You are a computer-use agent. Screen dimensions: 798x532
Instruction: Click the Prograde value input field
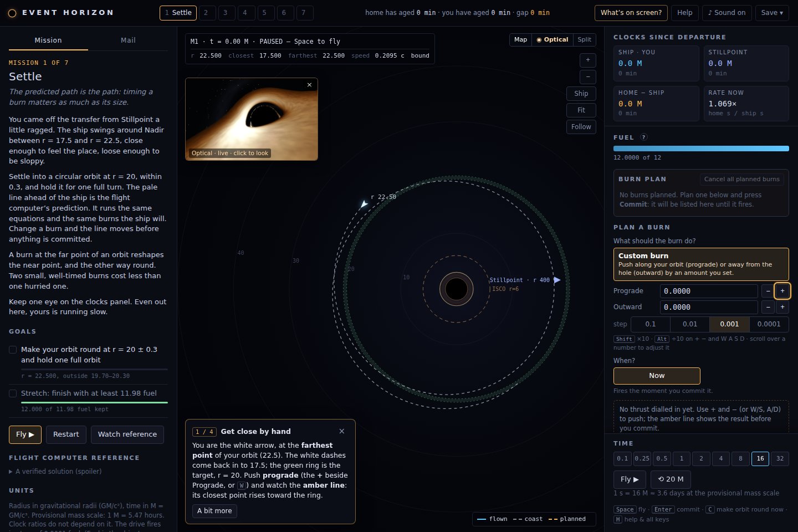coord(709,291)
